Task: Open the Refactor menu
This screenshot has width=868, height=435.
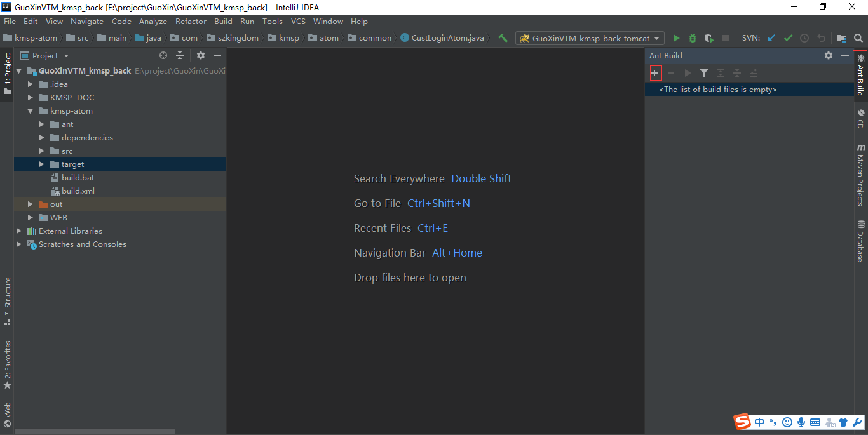Action: point(191,21)
